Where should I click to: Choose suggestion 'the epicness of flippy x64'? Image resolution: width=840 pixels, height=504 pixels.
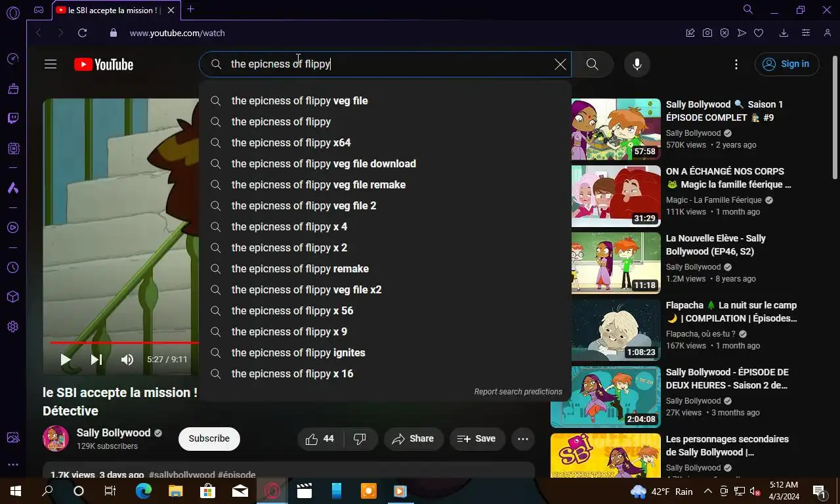point(385,143)
